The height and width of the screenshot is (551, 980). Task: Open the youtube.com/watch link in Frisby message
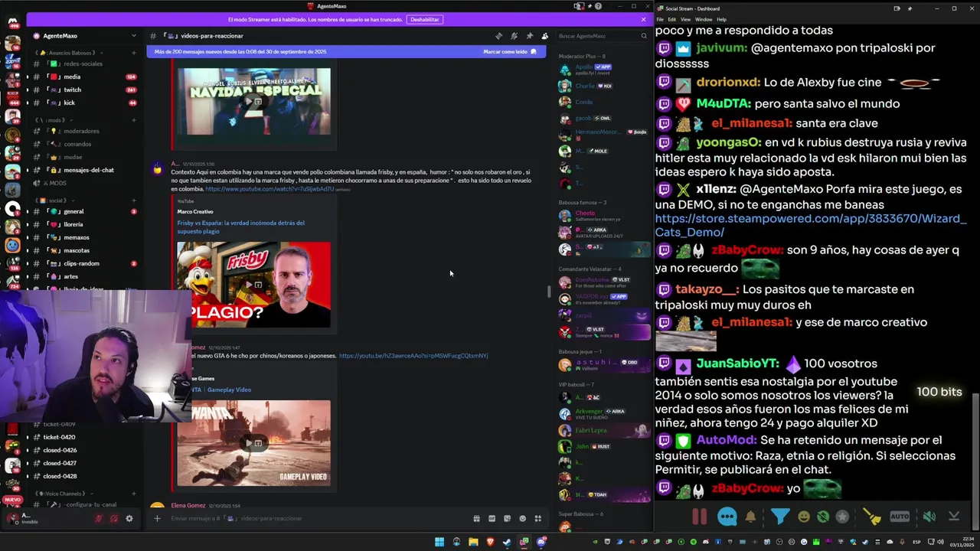coord(269,189)
